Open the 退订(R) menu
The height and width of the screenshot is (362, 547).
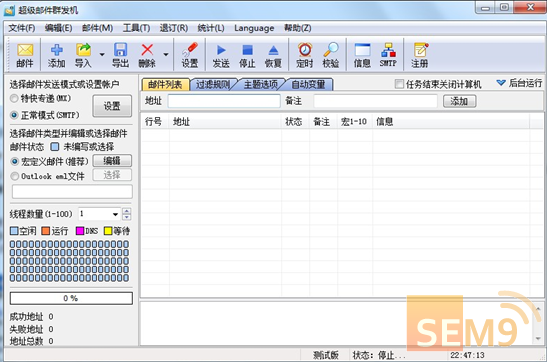(174, 28)
